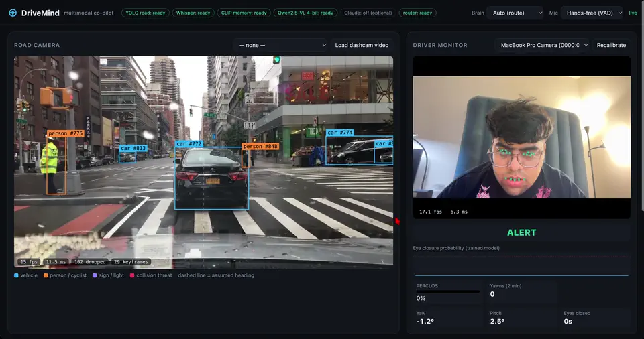The image size is (644, 339).
Task: Click the Claude: off (optional) pill
Action: point(368,13)
